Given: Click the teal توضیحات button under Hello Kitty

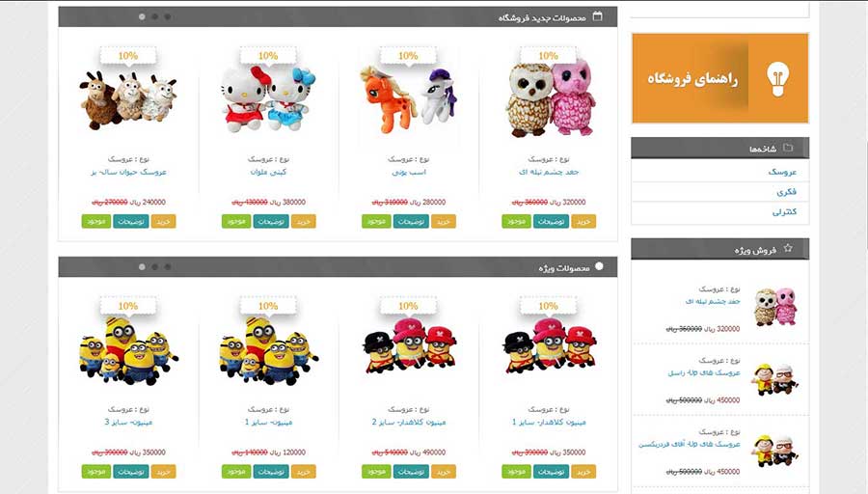Looking at the screenshot, I should point(271,222).
